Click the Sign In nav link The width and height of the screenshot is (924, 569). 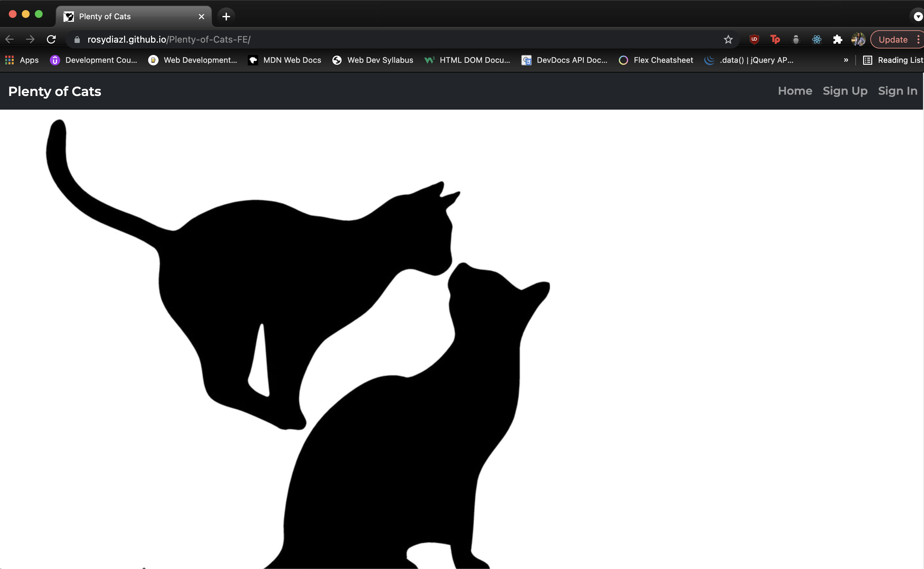pyautogui.click(x=897, y=91)
